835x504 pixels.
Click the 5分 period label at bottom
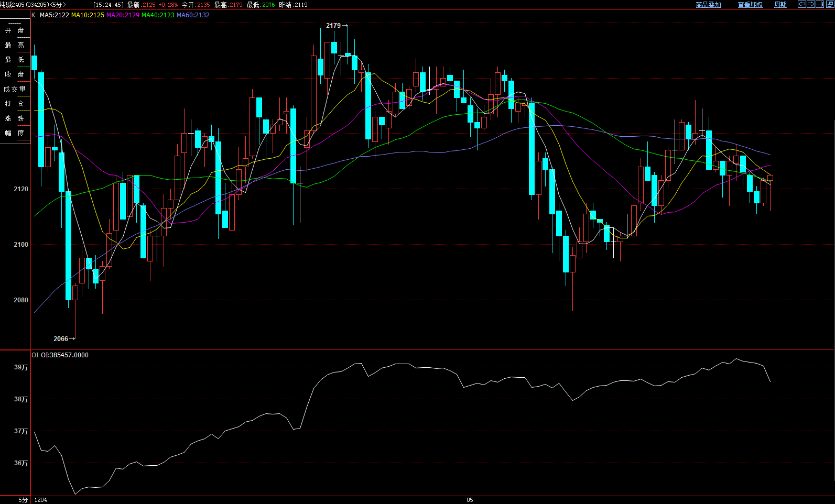(23, 500)
